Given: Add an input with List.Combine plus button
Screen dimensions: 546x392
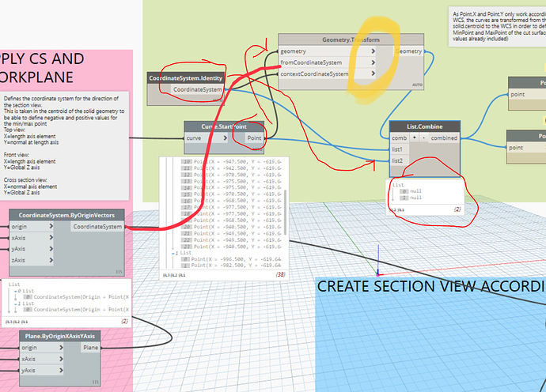Looking at the screenshot, I should 415,138.
